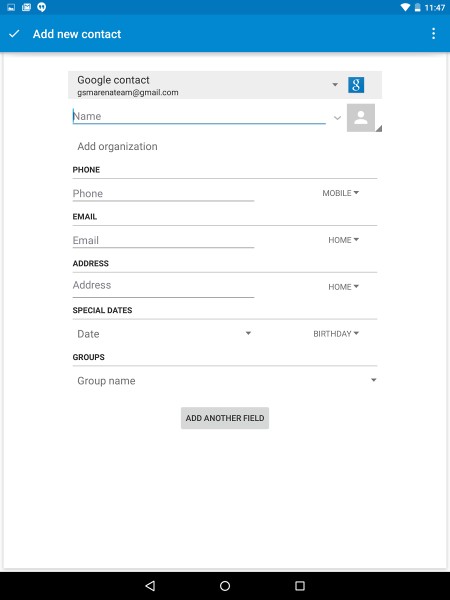This screenshot has width=450, height=600.
Task: Tap the blue Google account icon
Action: 356,85
